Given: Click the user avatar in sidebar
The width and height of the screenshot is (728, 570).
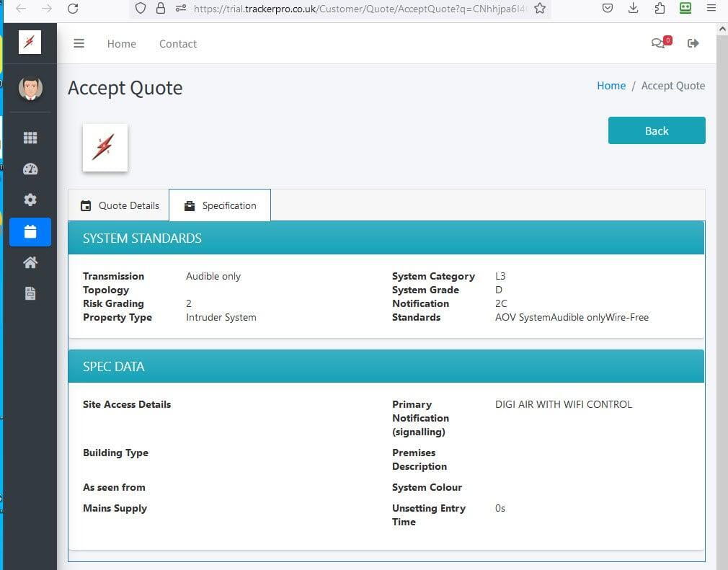Looking at the screenshot, I should click(x=30, y=88).
